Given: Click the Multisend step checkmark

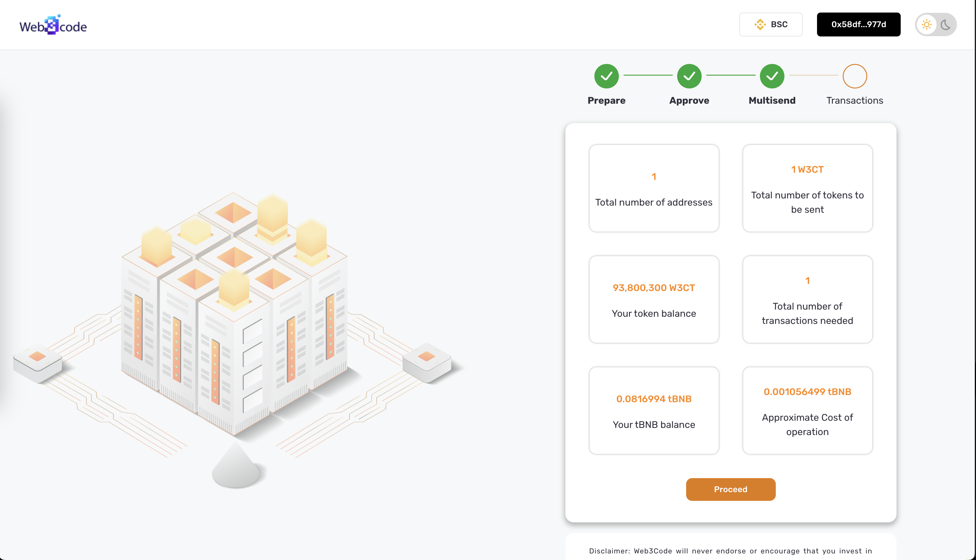Looking at the screenshot, I should [772, 76].
